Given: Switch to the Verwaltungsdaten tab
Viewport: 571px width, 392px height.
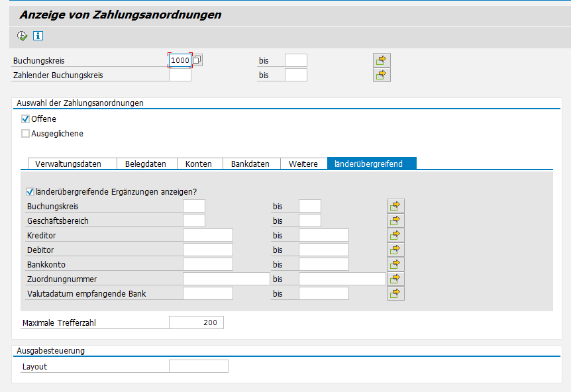Looking at the screenshot, I should click(x=72, y=164).
